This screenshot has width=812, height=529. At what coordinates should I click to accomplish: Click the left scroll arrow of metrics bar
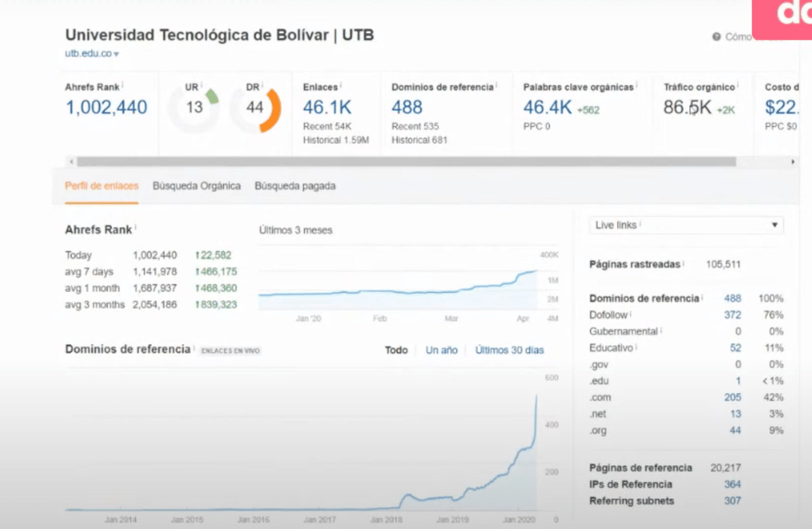tap(72, 162)
